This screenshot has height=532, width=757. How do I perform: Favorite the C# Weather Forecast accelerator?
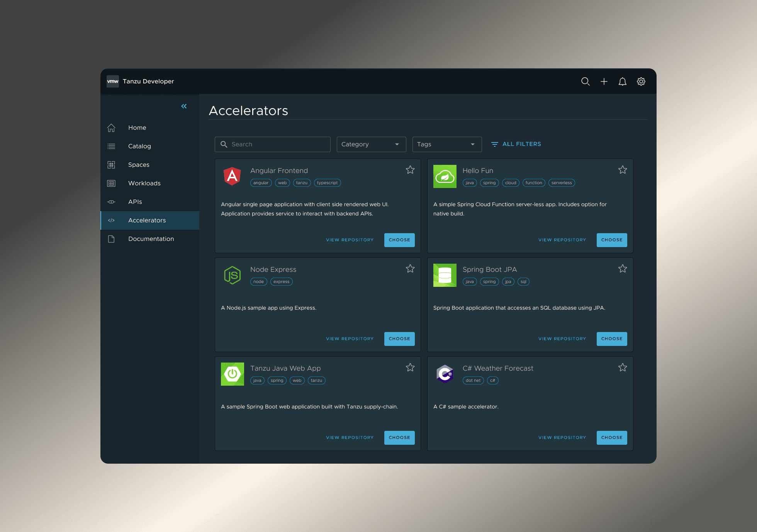point(622,367)
